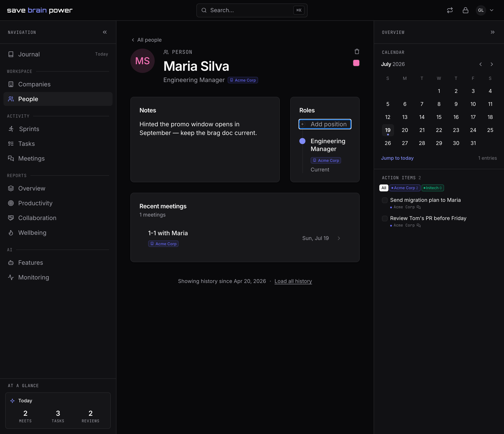Focus the Search input field

coord(252,10)
